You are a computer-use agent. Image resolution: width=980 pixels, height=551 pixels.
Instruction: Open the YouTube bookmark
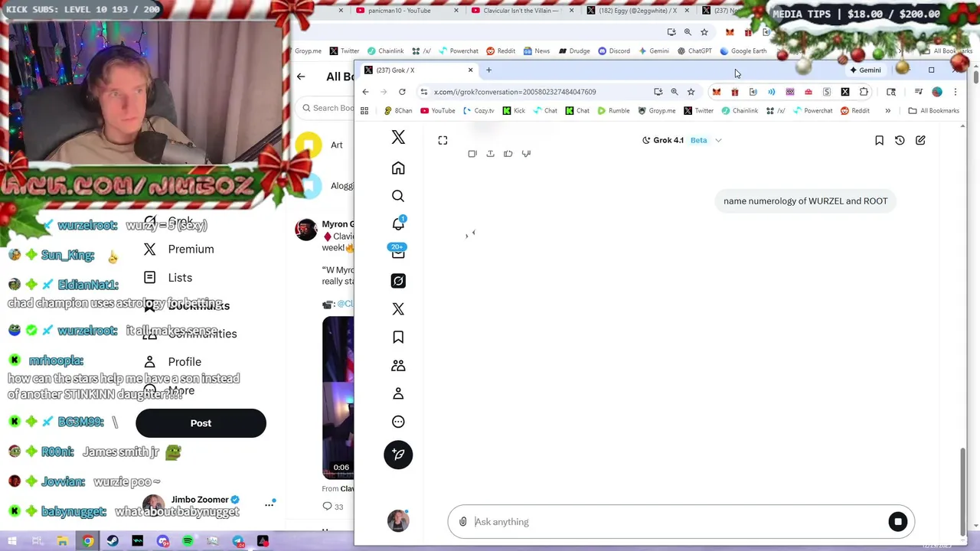point(437,111)
